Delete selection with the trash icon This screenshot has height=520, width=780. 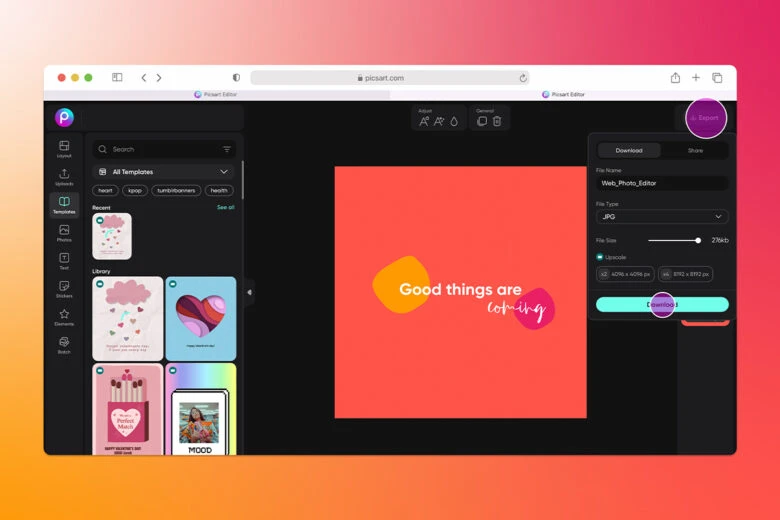click(497, 121)
